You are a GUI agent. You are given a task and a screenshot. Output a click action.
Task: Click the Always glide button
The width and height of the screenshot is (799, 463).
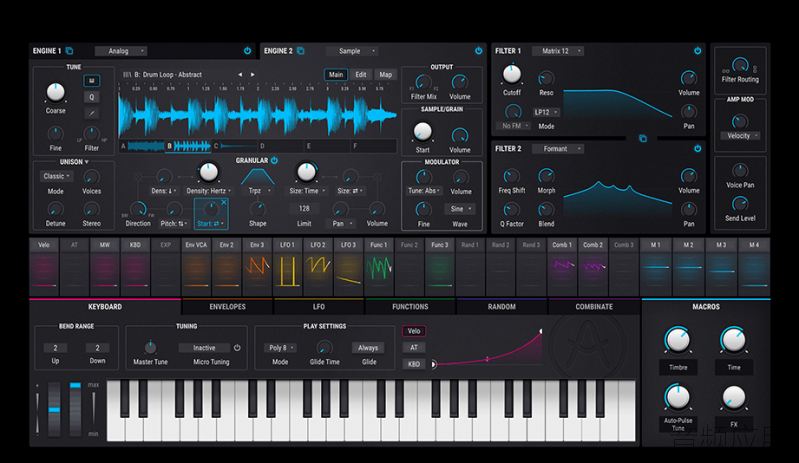(x=368, y=347)
